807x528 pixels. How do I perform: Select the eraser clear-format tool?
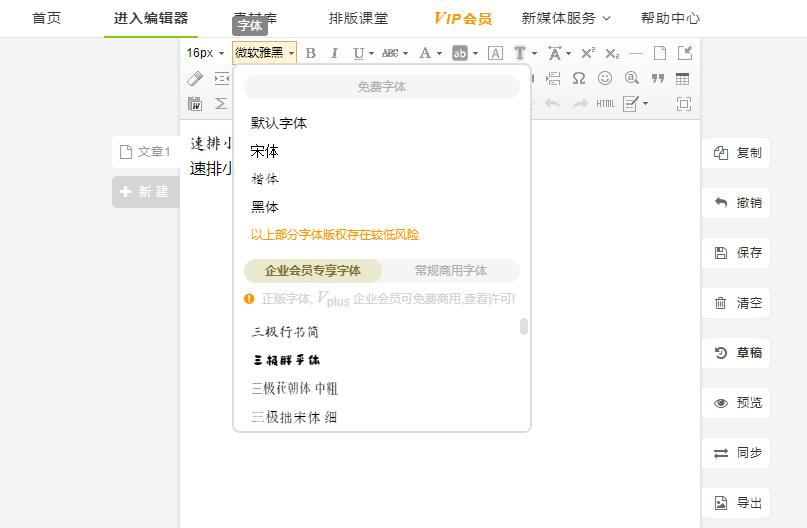tap(195, 79)
